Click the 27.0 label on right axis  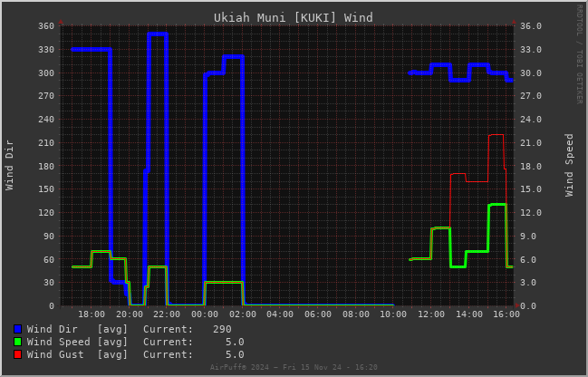[531, 96]
